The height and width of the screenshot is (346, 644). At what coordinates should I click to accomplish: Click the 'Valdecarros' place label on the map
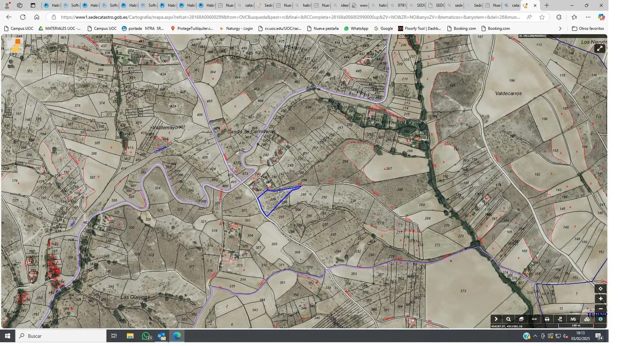pos(508,94)
